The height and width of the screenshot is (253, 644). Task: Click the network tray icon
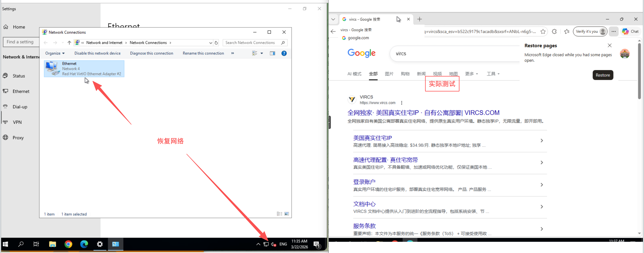coord(266,244)
